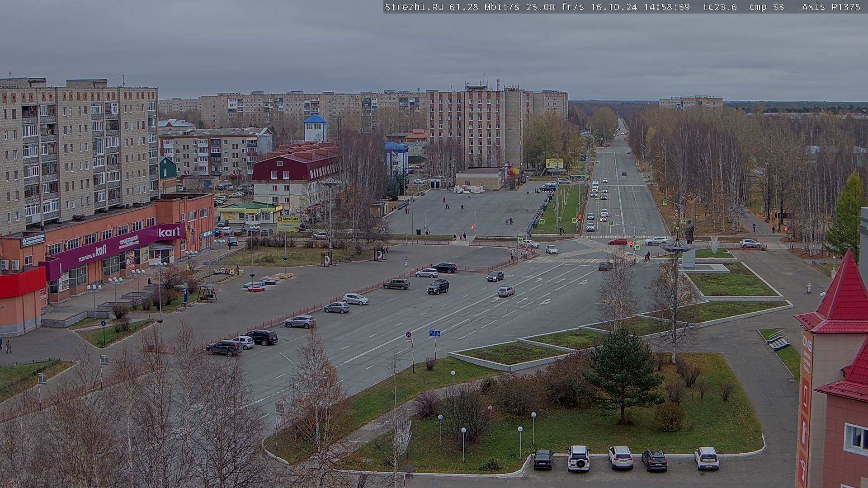Select the tc23.6 overlay value
The width and height of the screenshot is (868, 488).
click(x=720, y=7)
